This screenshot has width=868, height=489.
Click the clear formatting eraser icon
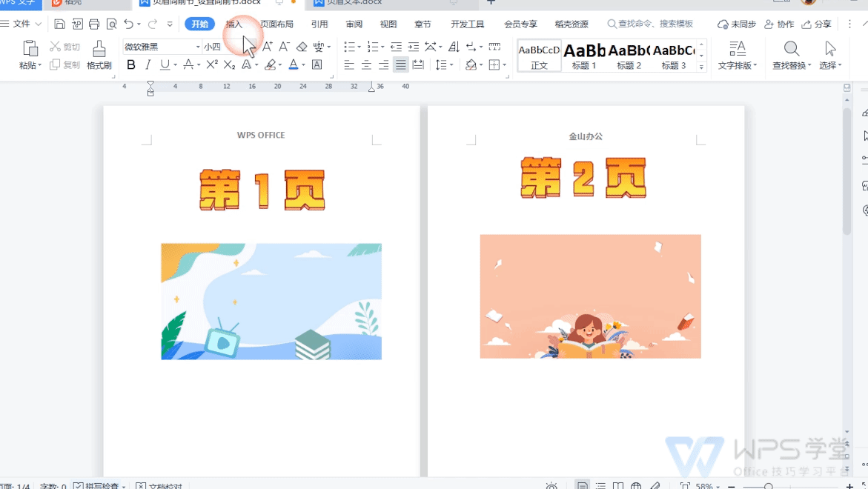(302, 47)
